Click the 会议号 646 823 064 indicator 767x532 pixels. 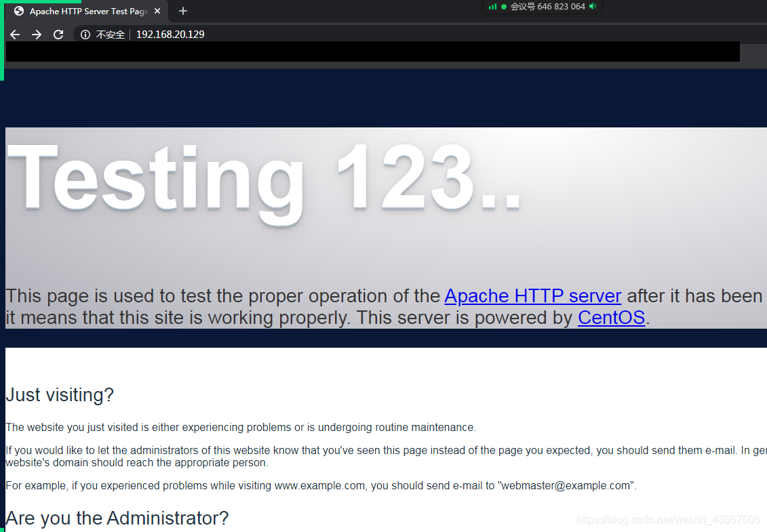[547, 6]
